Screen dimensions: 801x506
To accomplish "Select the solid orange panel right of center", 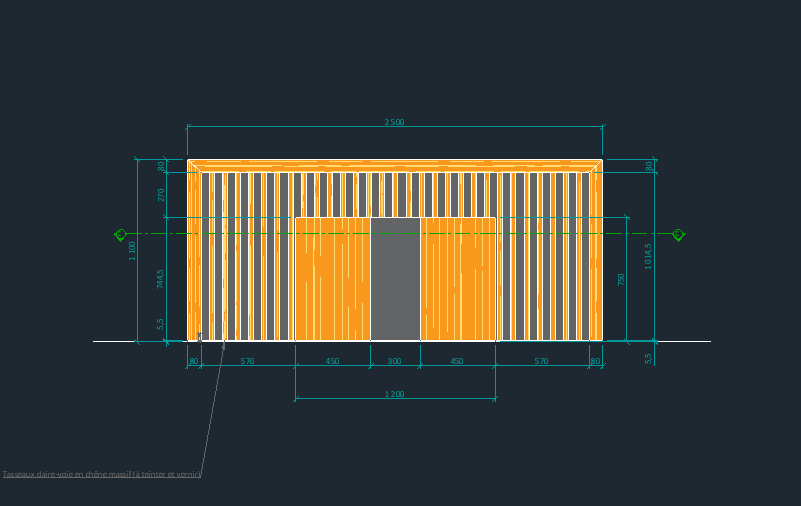I will [x=458, y=278].
